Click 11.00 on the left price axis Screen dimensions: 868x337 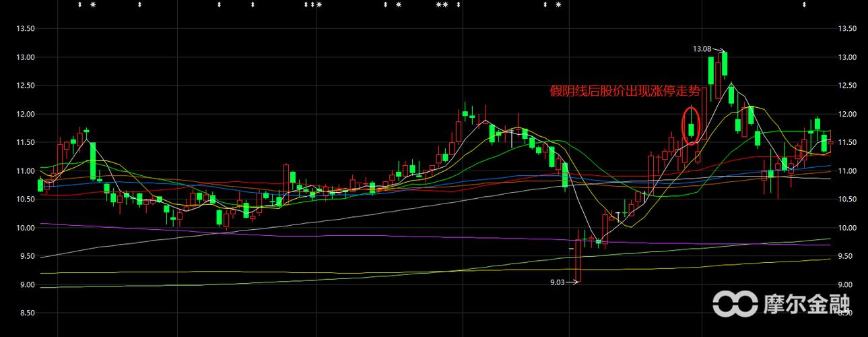26,171
